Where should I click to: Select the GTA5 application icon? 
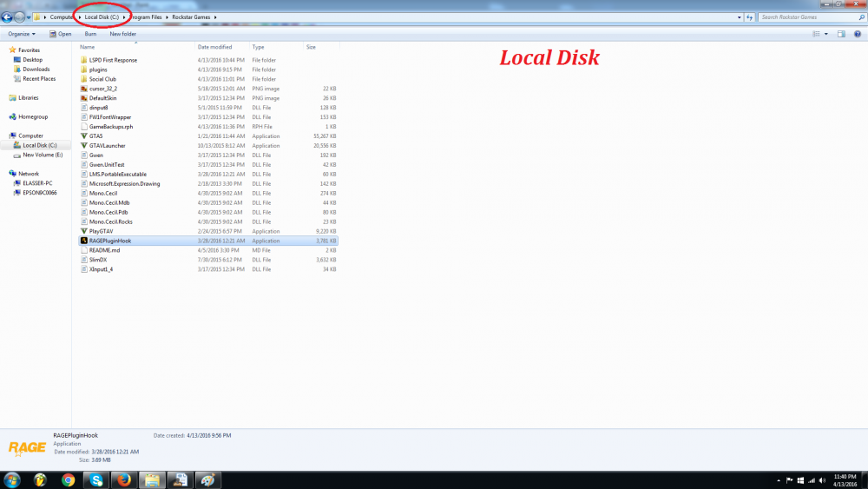point(84,135)
